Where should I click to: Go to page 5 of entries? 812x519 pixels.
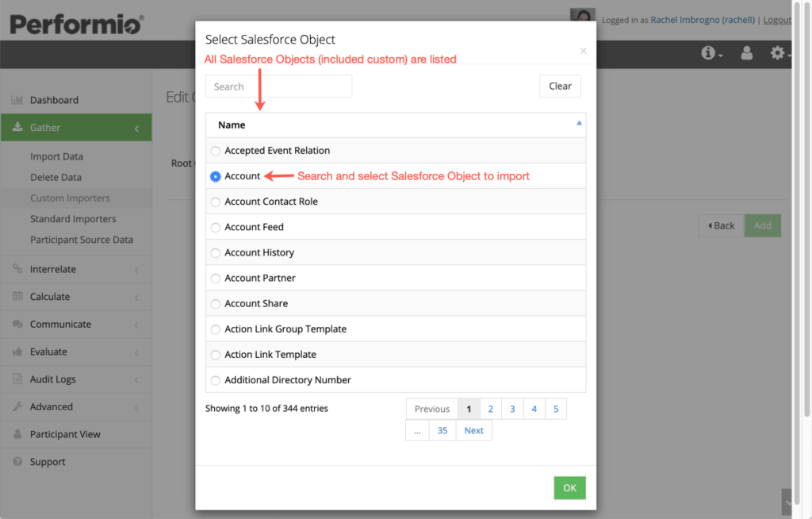(556, 409)
